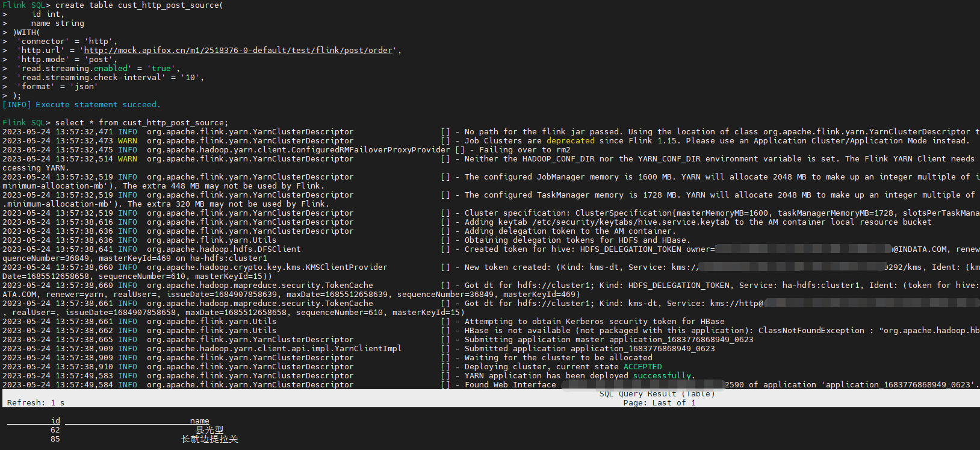The height and width of the screenshot is (450, 980).
Task: Click the 'select * from cust_http_post_source;' command
Action: coord(141,123)
